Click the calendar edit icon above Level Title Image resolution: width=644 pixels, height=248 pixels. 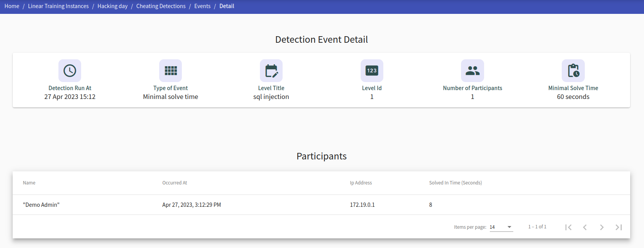(271, 70)
